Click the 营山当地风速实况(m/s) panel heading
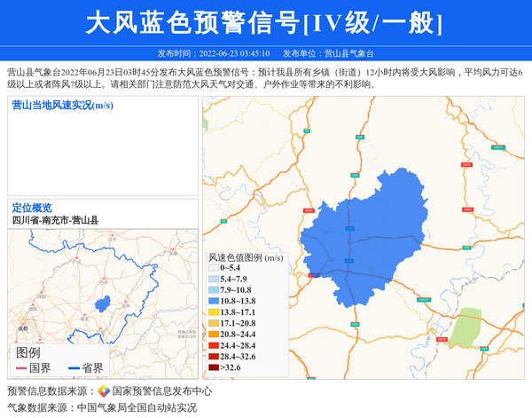 tap(62, 106)
